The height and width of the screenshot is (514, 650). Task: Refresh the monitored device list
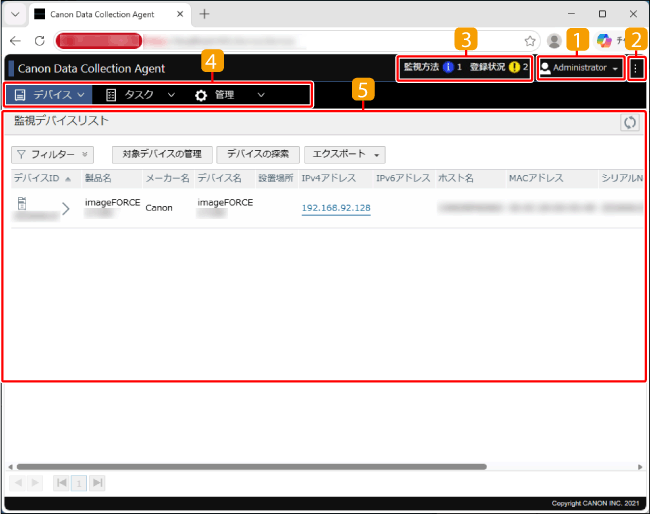click(x=630, y=122)
